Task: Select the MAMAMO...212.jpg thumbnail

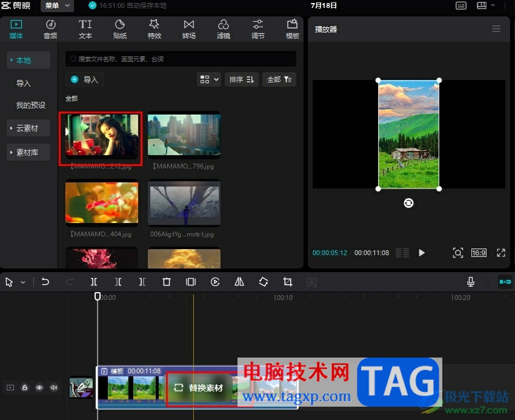Action: point(102,135)
